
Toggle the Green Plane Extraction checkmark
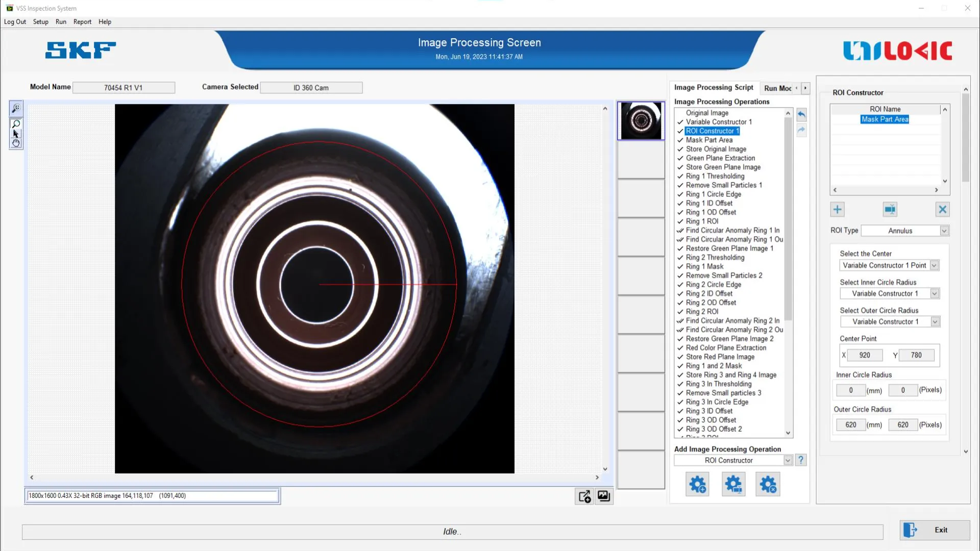[680, 158]
